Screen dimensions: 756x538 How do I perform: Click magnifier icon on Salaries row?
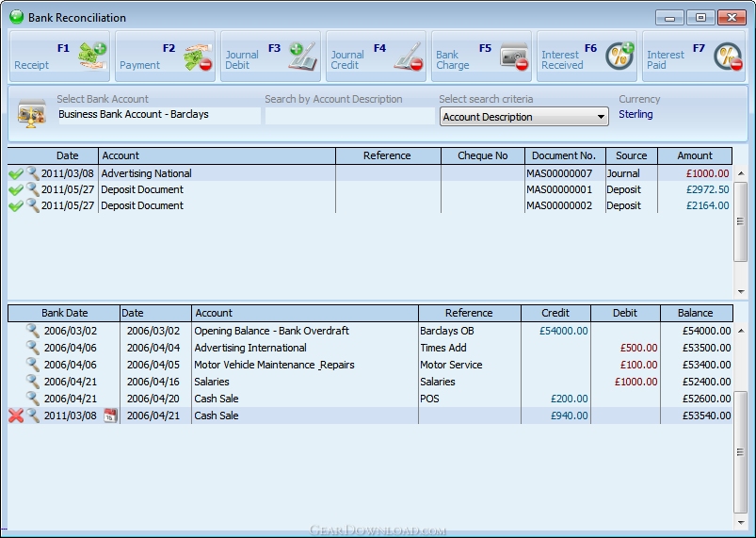point(32,382)
